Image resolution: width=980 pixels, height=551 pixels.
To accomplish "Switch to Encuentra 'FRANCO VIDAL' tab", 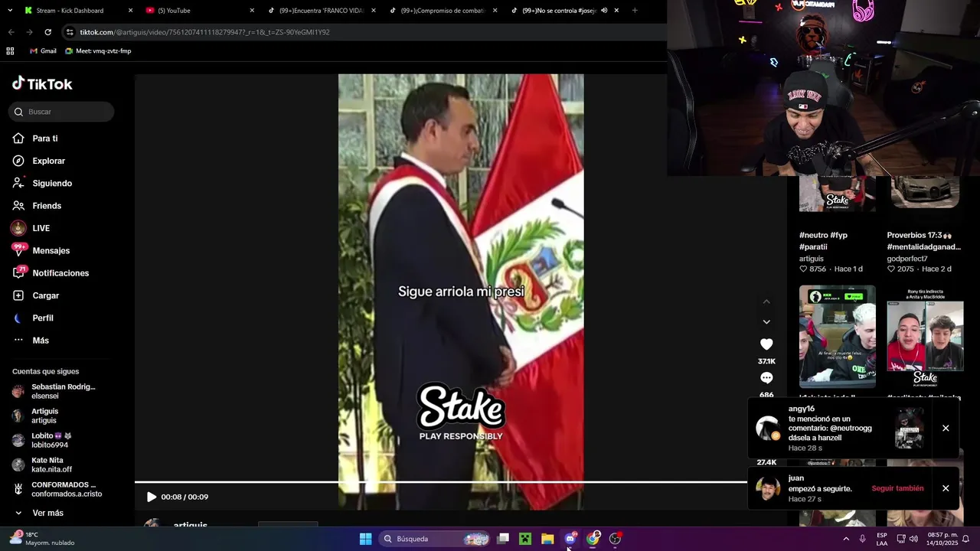I will 322,11.
